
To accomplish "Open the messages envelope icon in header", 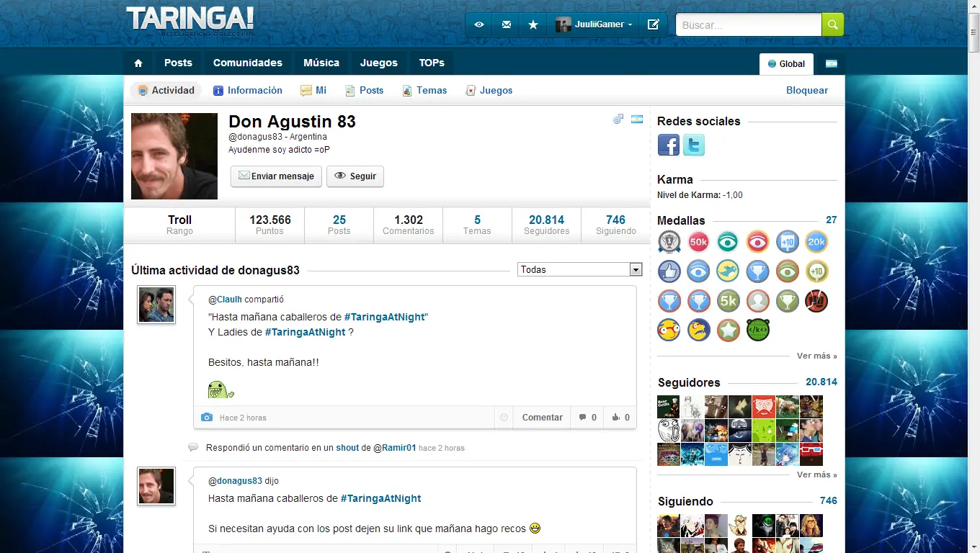I will 507,24.
